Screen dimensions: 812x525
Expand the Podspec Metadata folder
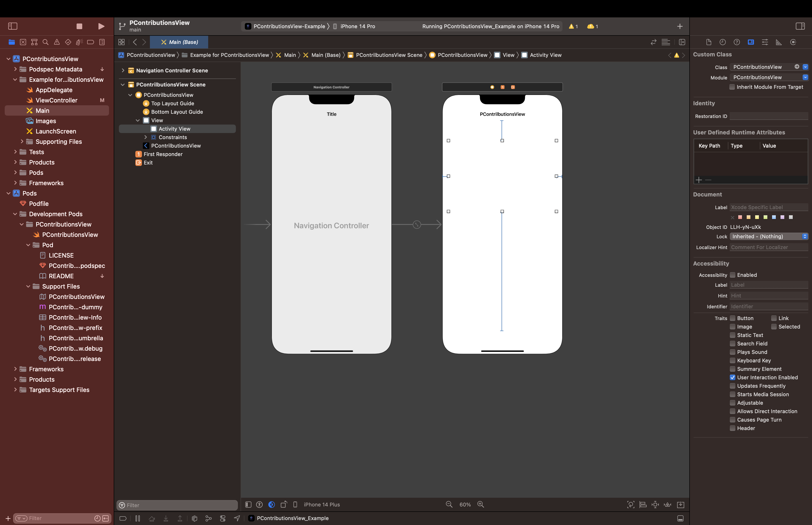point(15,69)
